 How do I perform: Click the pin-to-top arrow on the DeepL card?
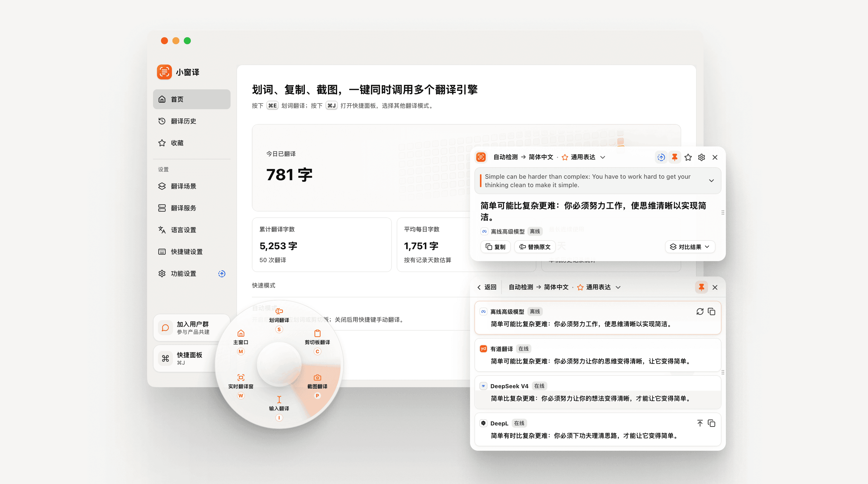(700, 423)
